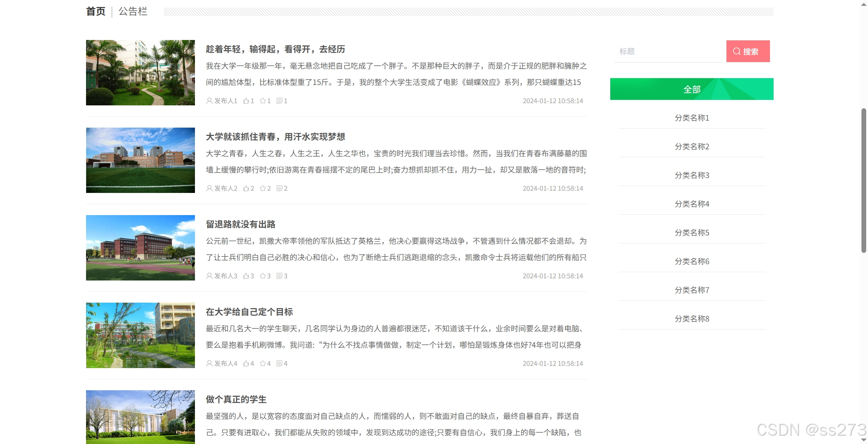This screenshot has width=868, height=444.
Task: Select the 全部 category tab
Action: point(692,89)
